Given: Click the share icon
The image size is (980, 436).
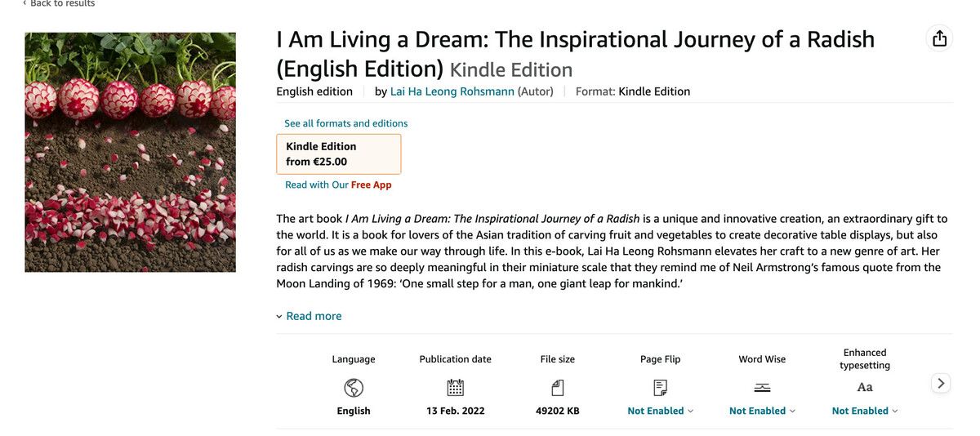Looking at the screenshot, I should pos(939,38).
